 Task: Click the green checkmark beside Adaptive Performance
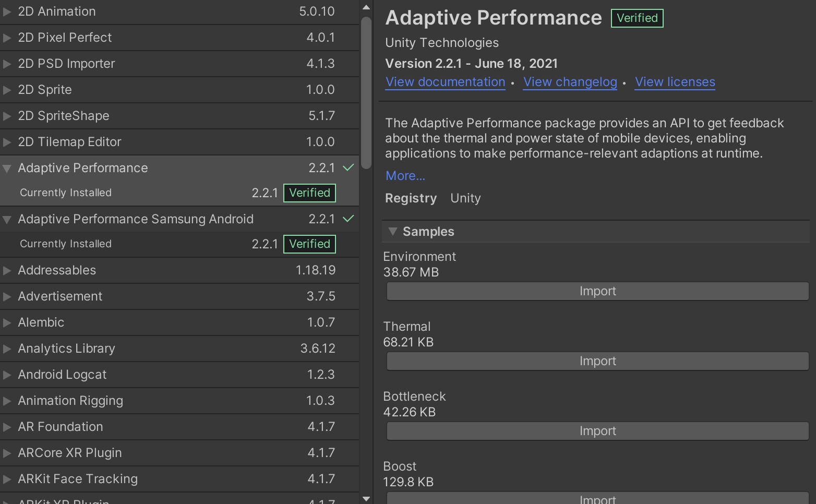[349, 167]
